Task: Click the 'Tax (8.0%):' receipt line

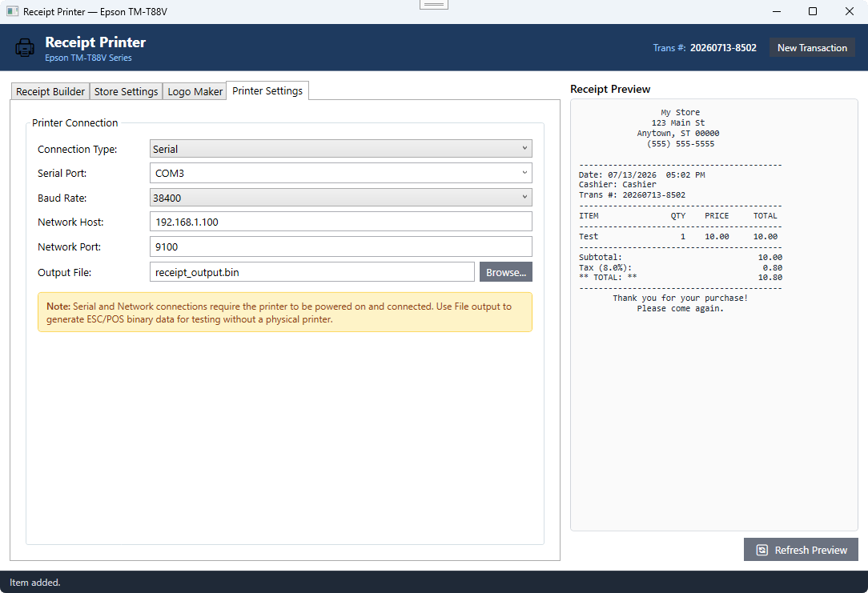Action: point(681,268)
